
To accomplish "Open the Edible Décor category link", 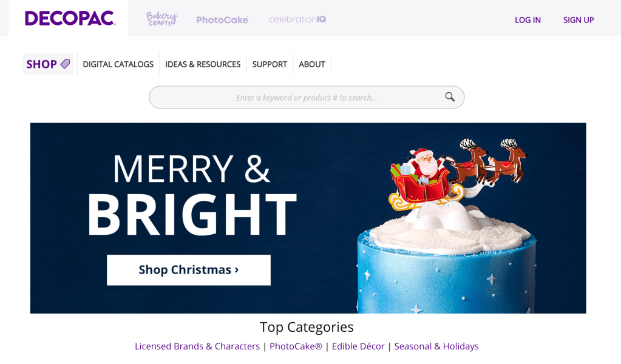I will click(x=358, y=346).
